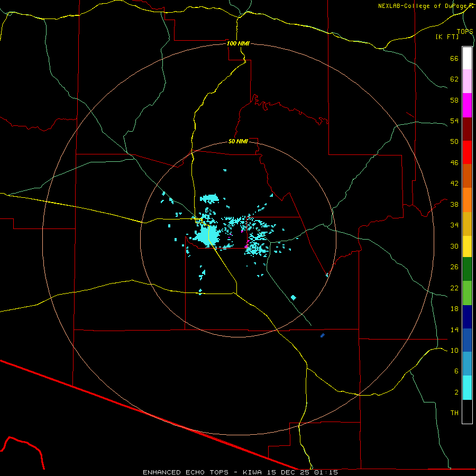
Task: Click the light pink legend swatch
Action: point(467,81)
